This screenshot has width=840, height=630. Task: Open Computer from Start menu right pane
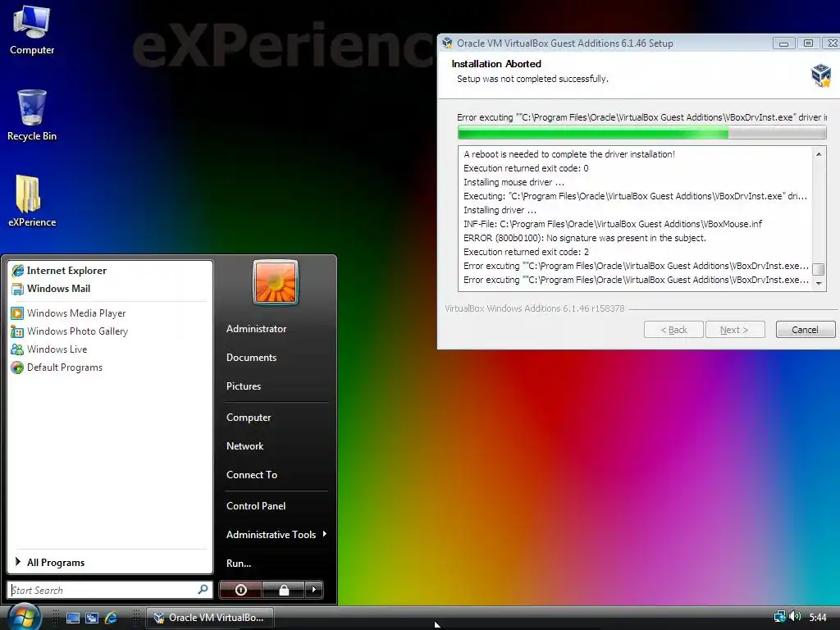249,418
